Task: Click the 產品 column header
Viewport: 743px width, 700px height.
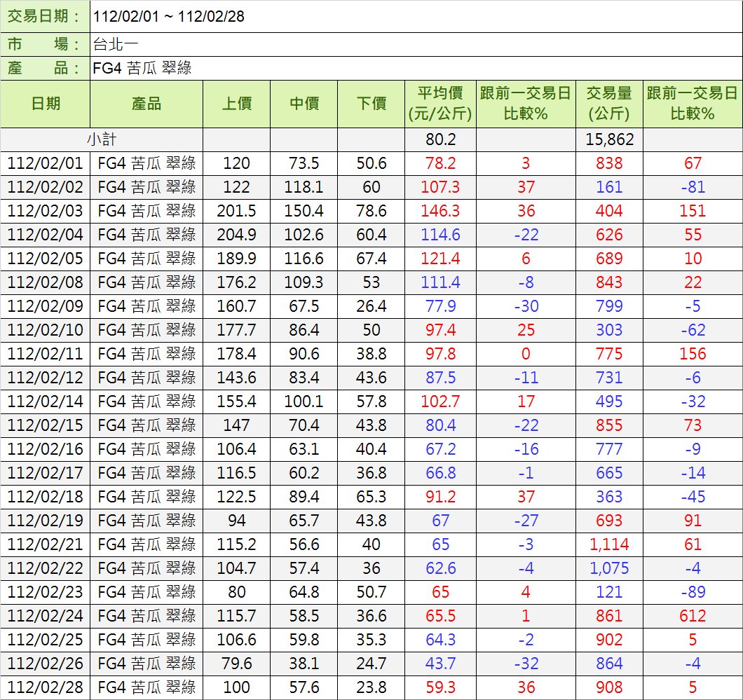Action: pyautogui.click(x=146, y=104)
